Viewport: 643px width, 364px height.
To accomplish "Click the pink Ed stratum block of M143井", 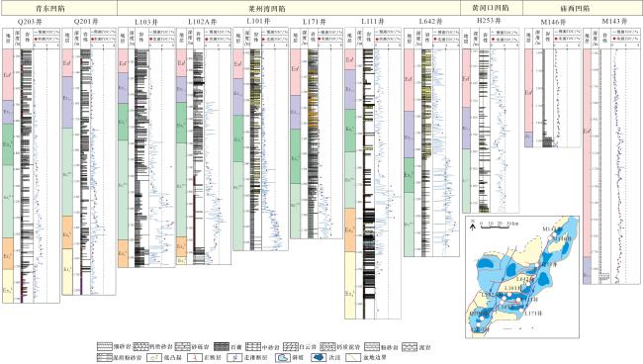I will tap(587, 153).
